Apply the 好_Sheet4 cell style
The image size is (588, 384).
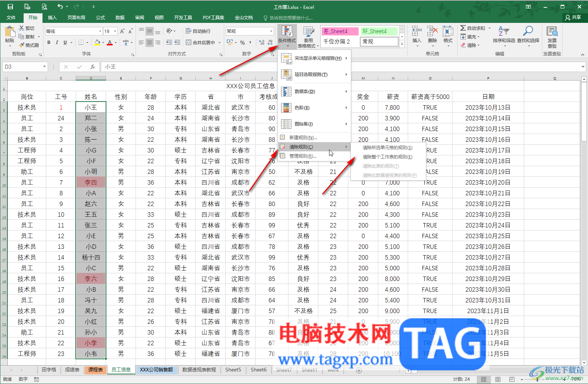[x=379, y=31]
